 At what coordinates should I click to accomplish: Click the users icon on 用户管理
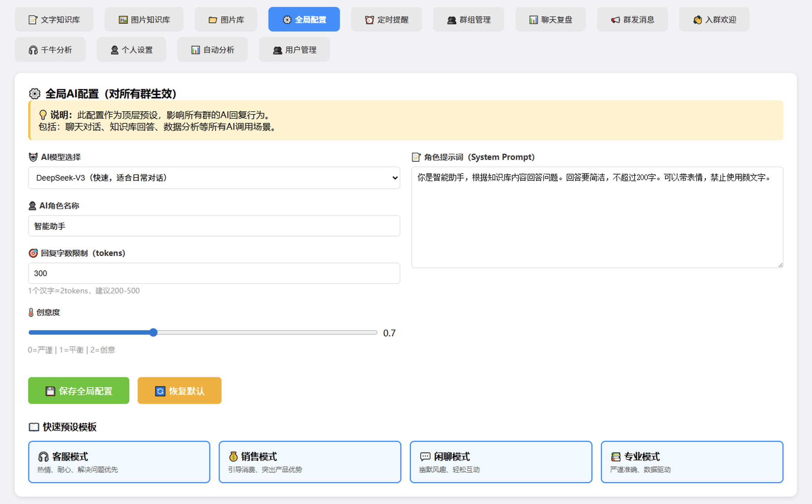pos(277,50)
